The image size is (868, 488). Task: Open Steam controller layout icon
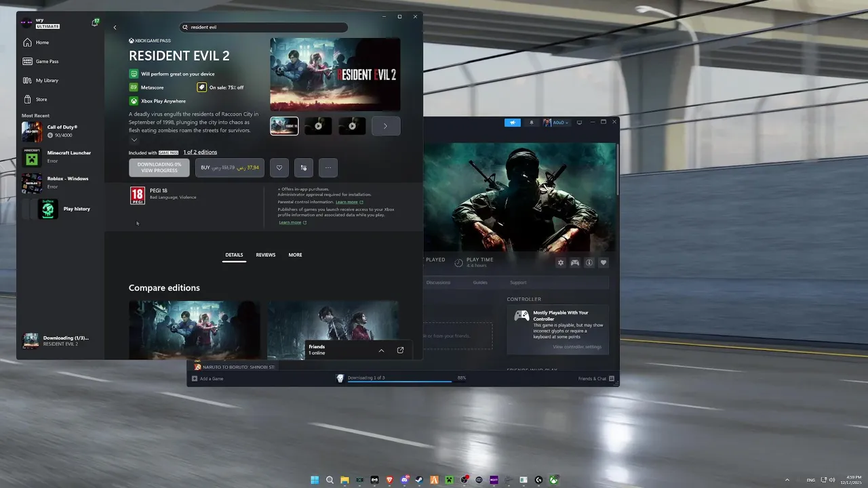click(574, 263)
